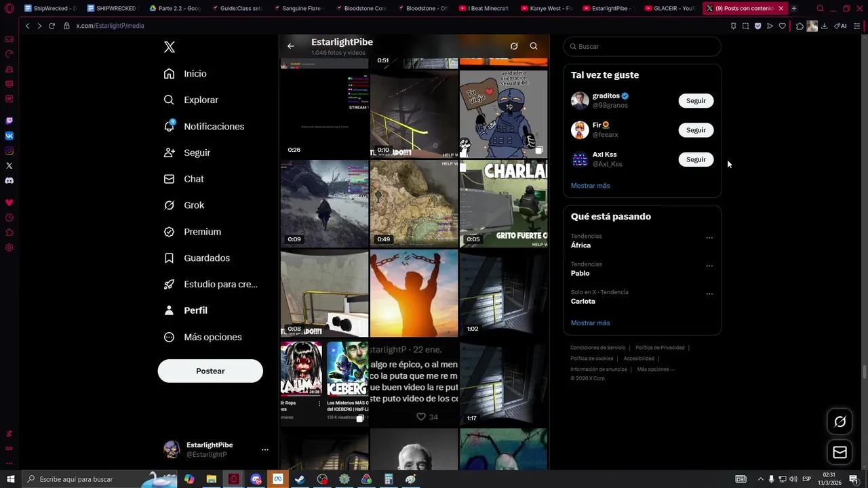This screenshot has height=488, width=868.
Task: Go back using the profile header arrow
Action: tap(291, 46)
